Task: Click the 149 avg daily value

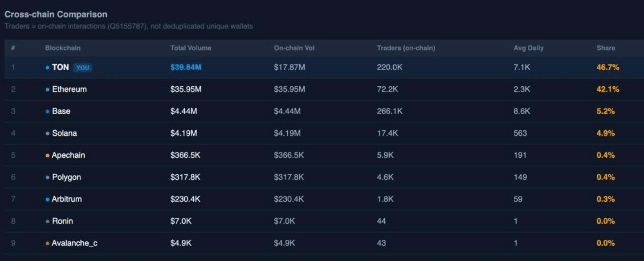Action: click(x=520, y=177)
